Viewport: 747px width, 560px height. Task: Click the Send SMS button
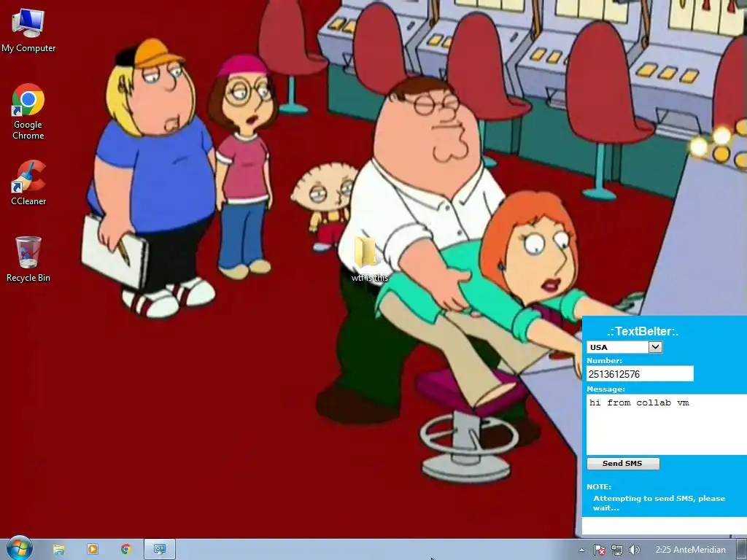pyautogui.click(x=623, y=463)
